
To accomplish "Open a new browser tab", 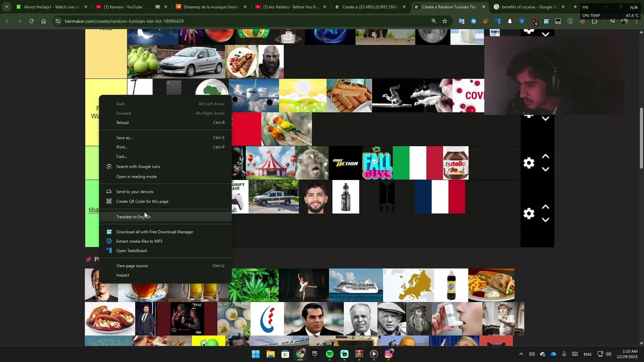I will 575,7.
